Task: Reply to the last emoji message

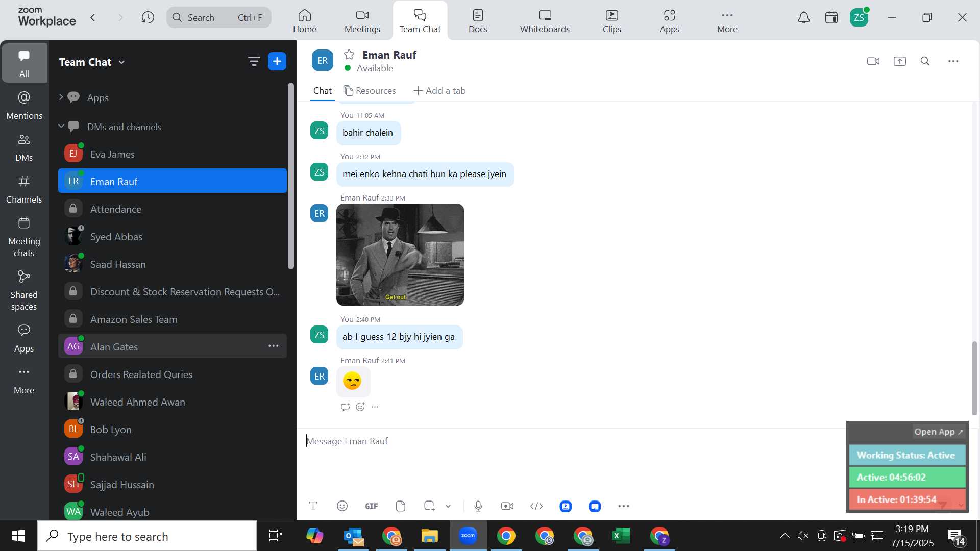Action: coord(346,407)
